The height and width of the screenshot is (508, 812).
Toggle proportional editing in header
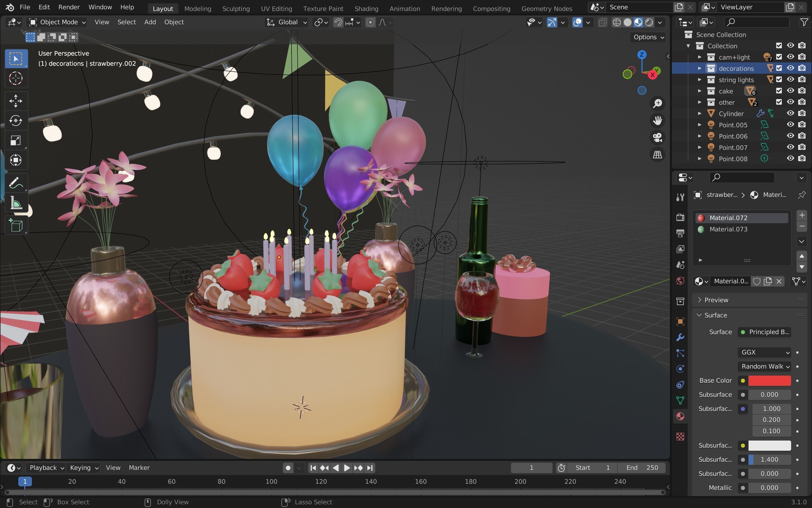(x=370, y=22)
